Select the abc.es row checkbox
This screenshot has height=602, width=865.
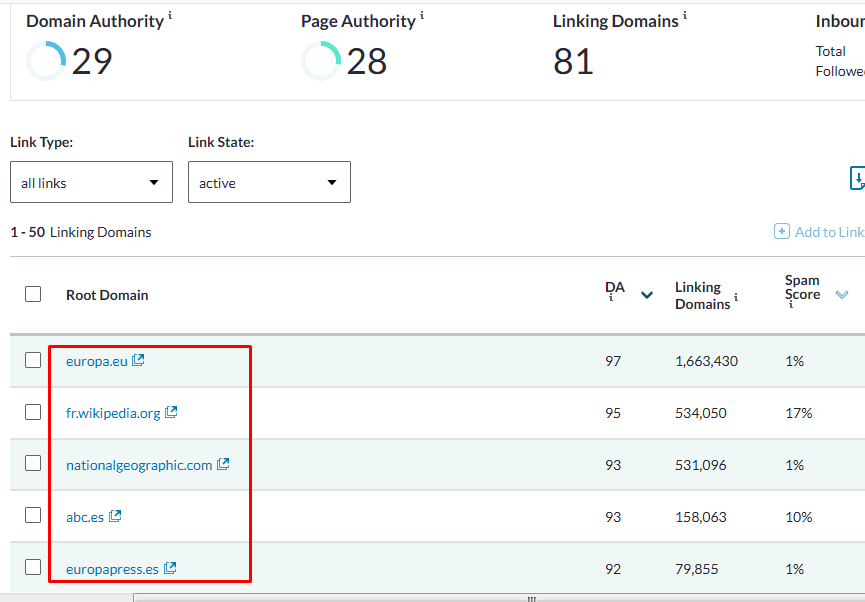pos(33,516)
